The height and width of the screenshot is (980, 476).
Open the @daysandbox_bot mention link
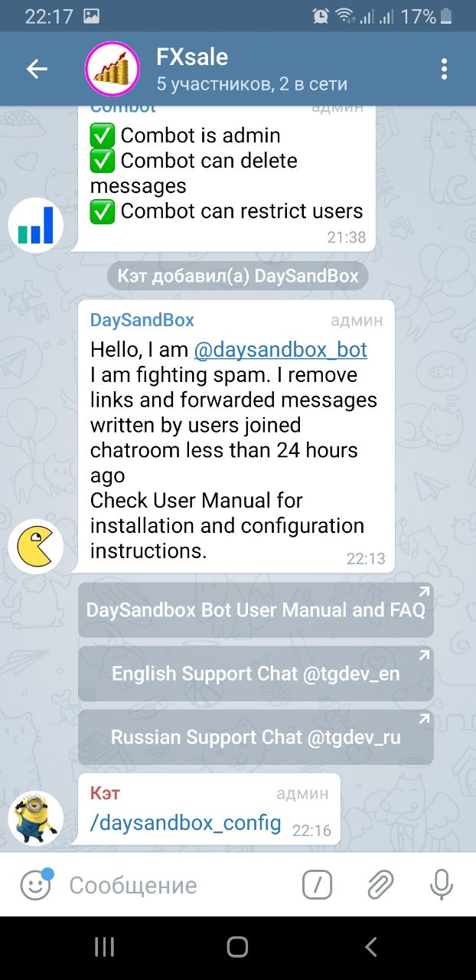click(281, 350)
